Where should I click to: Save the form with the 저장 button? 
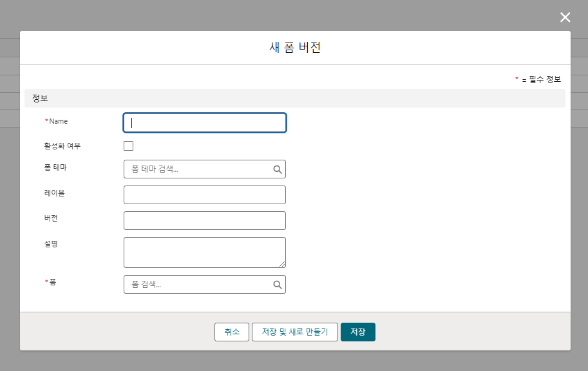pyautogui.click(x=357, y=332)
